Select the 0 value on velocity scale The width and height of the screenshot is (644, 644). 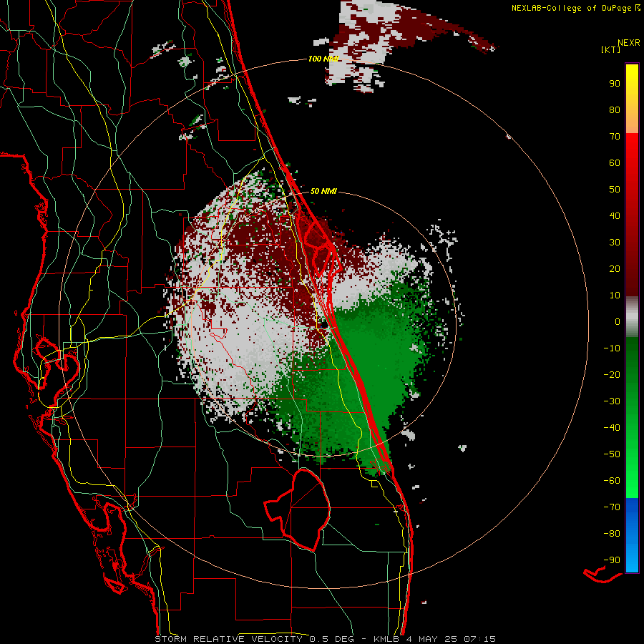coord(618,321)
